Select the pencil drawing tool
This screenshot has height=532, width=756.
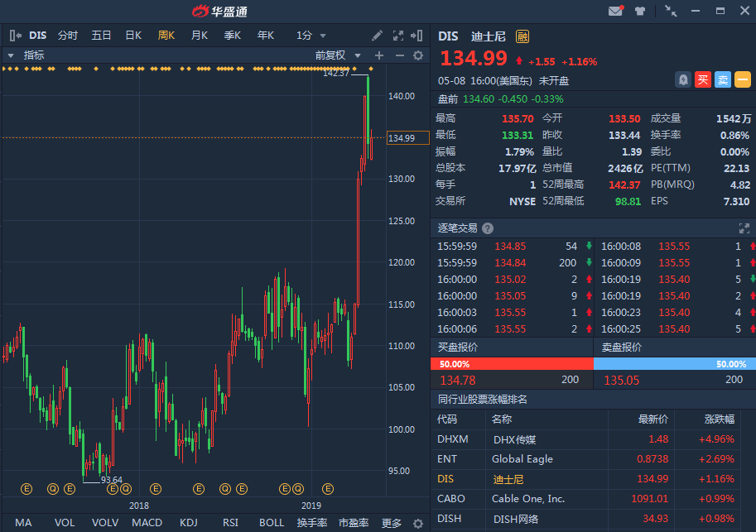[x=377, y=36]
